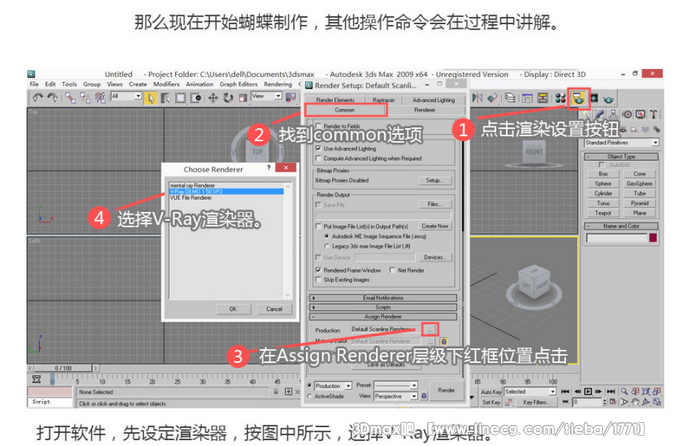674x446 pixels.
Task: Open the Layer Manager icon
Action: point(510,98)
